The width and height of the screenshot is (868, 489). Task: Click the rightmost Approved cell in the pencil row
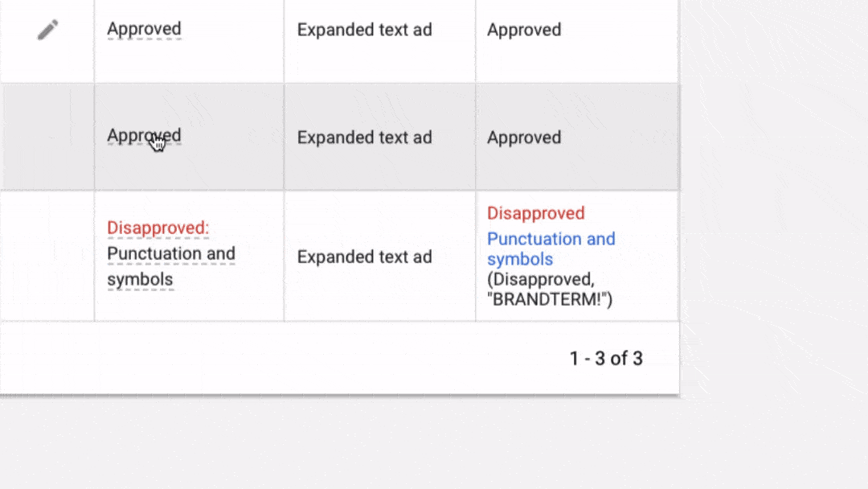[x=524, y=31]
